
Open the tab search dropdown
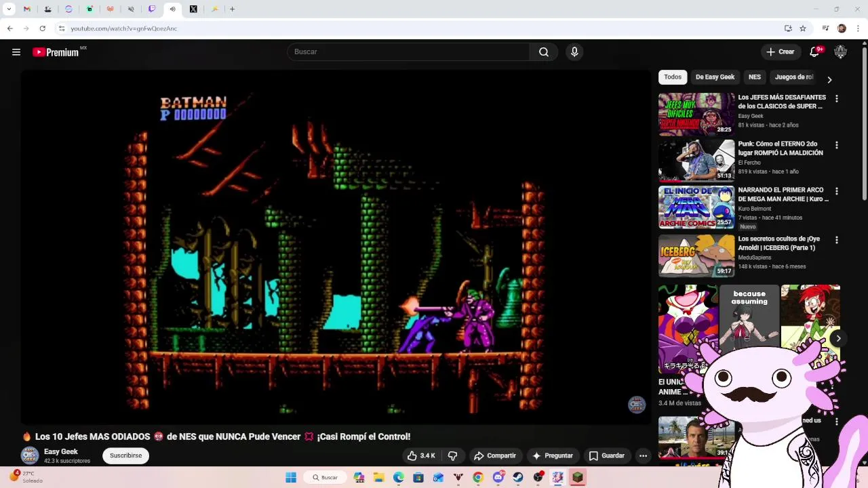[x=9, y=9]
